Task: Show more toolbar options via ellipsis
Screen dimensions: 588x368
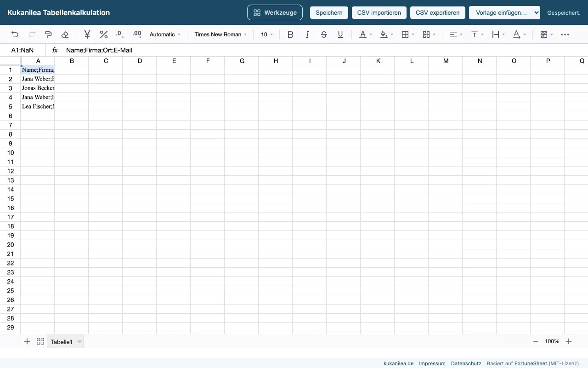Action: coord(565,34)
